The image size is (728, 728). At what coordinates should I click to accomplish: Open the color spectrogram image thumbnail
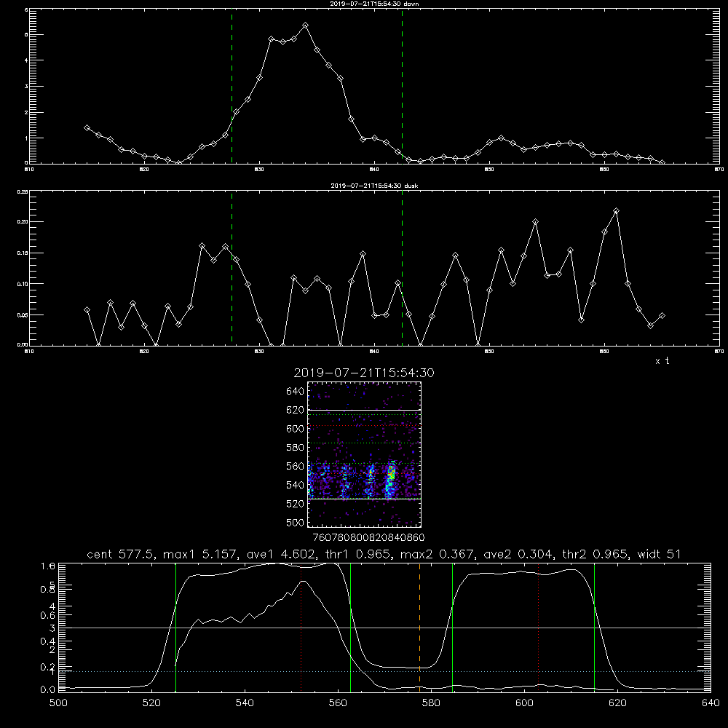[x=364, y=454]
